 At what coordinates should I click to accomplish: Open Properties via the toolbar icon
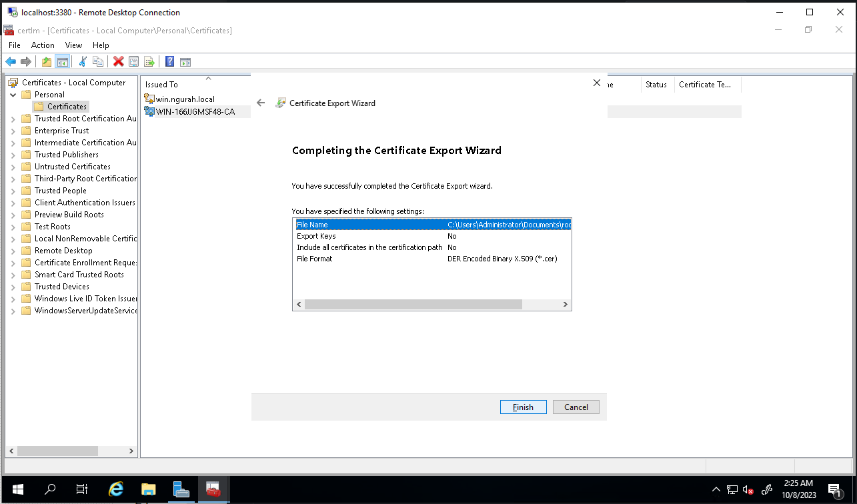(x=133, y=62)
